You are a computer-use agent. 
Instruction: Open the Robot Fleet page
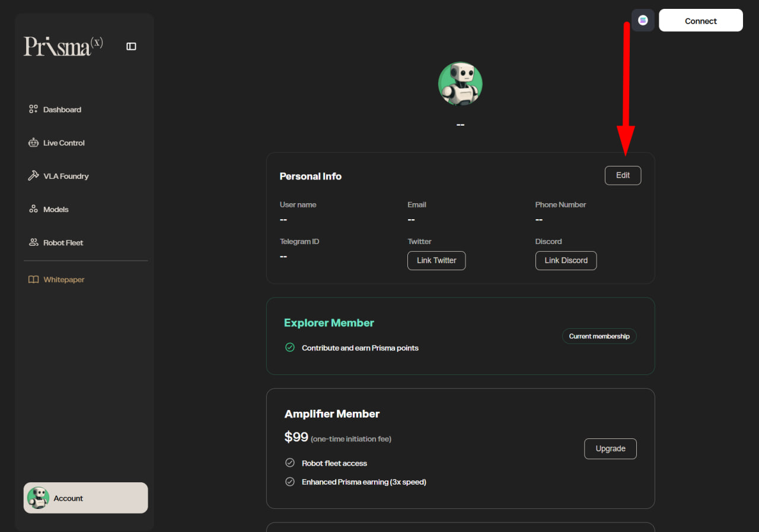63,242
